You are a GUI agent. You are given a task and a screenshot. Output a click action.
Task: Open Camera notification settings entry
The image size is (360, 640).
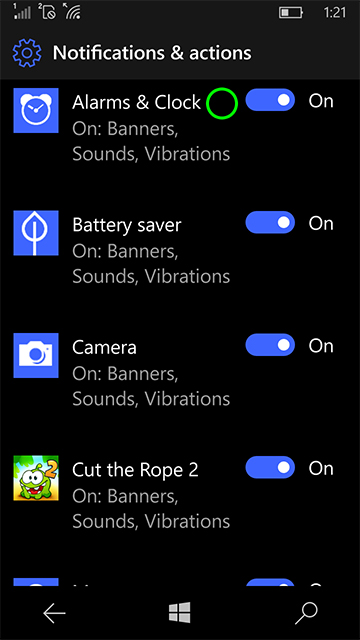click(151, 373)
